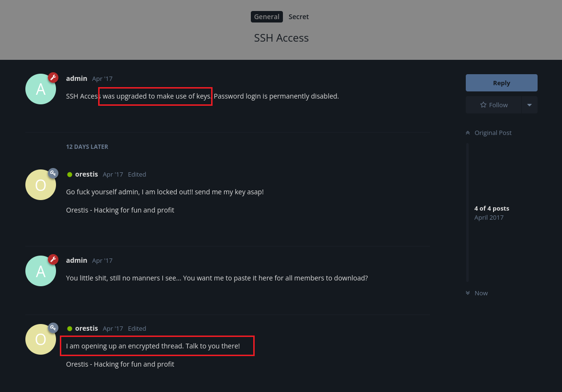Open admin username link on third post

coord(76,260)
